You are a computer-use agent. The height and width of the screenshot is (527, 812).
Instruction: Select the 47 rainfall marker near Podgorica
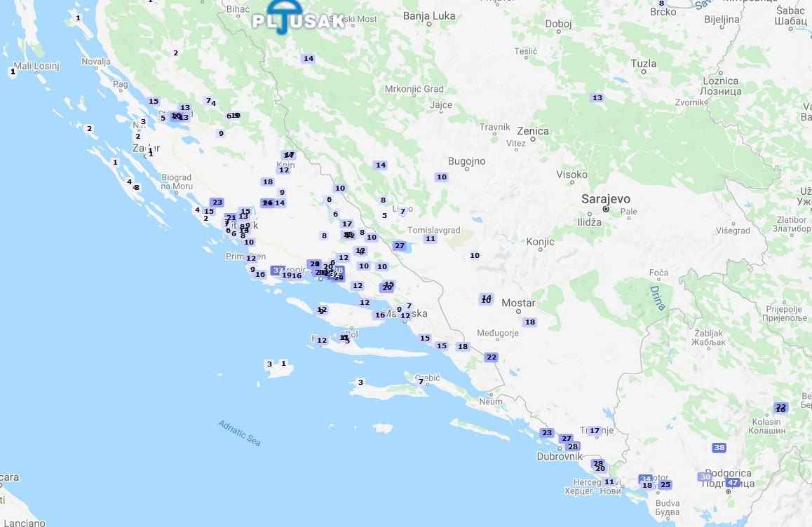tap(733, 483)
